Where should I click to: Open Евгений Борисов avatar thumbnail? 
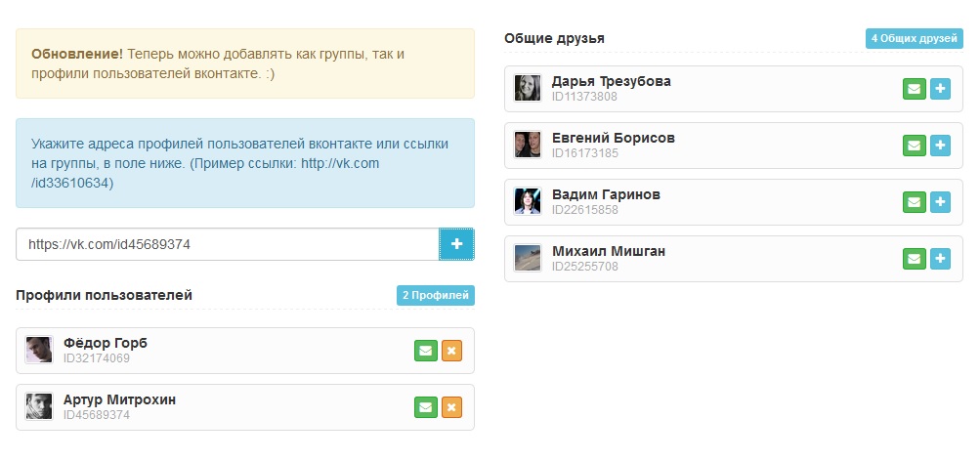pyautogui.click(x=528, y=145)
